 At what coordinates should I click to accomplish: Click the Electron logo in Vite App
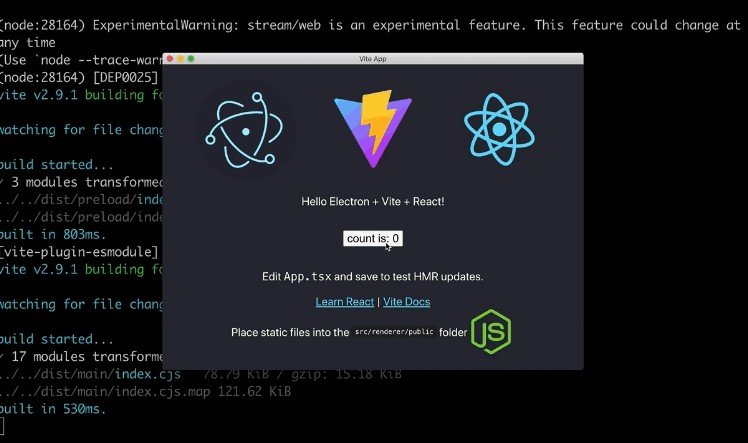coord(244,130)
